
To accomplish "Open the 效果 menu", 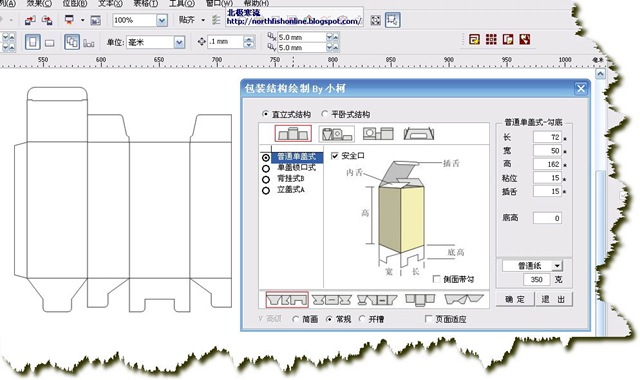I will [x=39, y=3].
